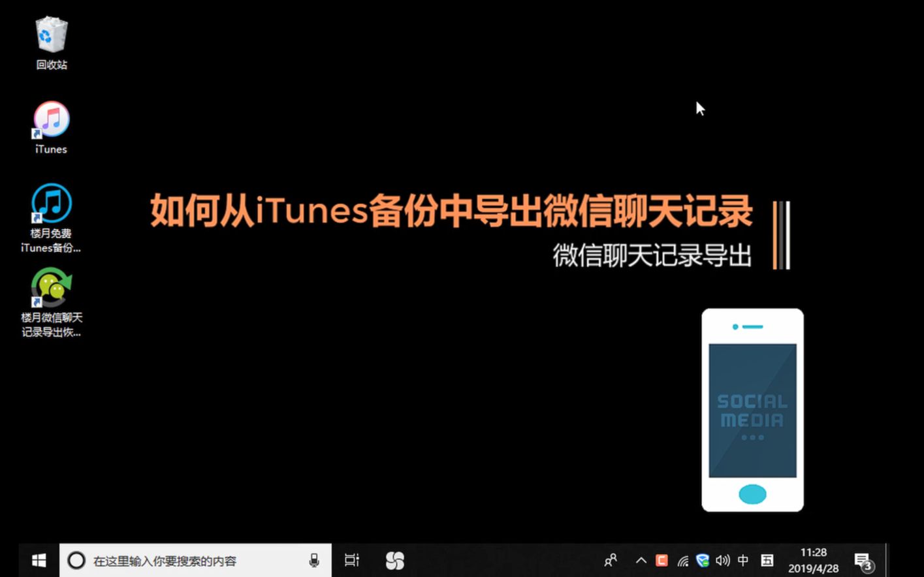Select the 楼月免费iTunes备份 desktop shortcut
This screenshot has width=924, height=577.
pyautogui.click(x=51, y=219)
